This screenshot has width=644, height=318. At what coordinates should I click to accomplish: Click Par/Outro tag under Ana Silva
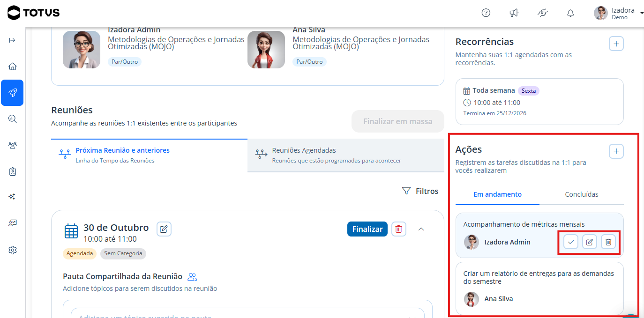(309, 62)
